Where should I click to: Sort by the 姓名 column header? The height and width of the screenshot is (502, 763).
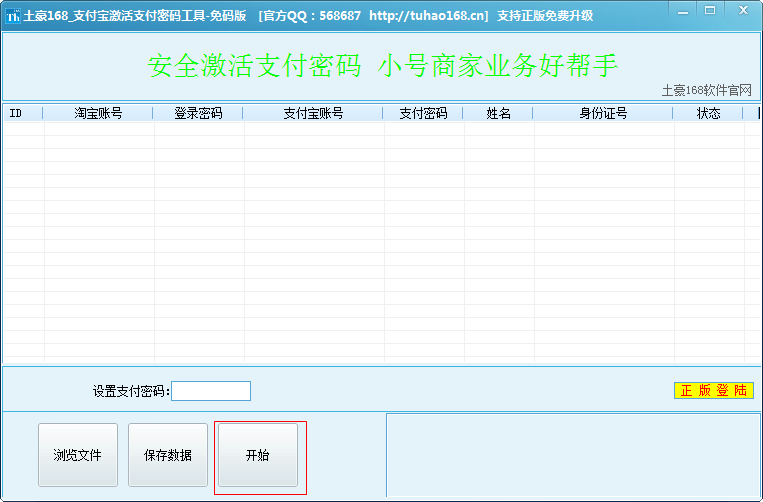pyautogui.click(x=498, y=113)
